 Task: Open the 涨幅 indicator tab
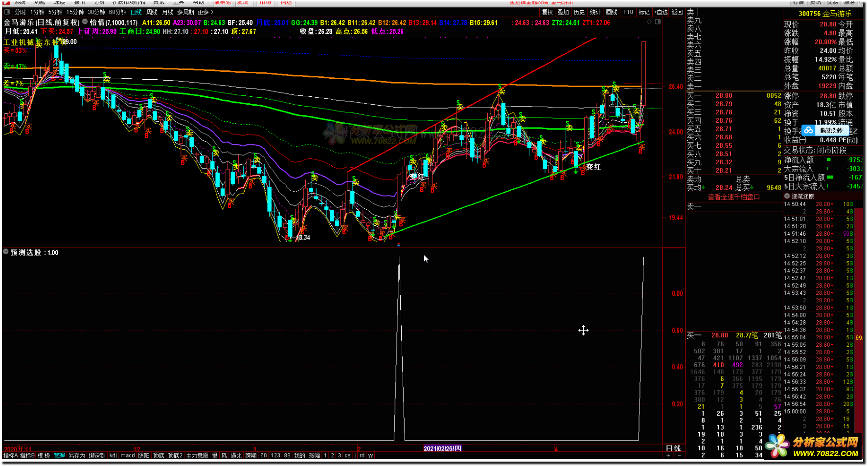[x=315, y=455]
